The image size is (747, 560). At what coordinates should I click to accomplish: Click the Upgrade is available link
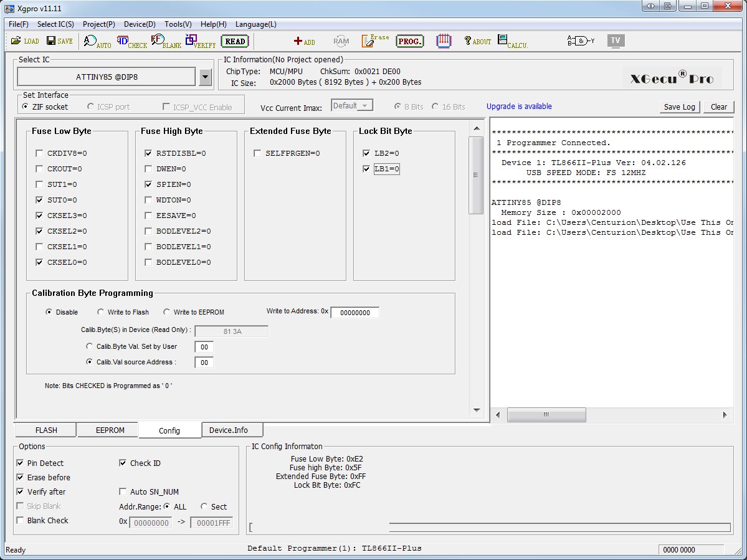pos(518,107)
